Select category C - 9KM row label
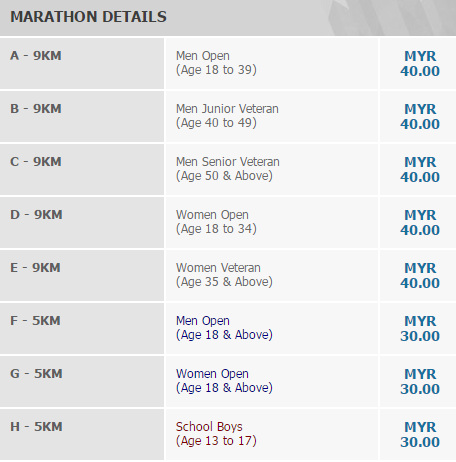The width and height of the screenshot is (456, 462). tap(36, 162)
